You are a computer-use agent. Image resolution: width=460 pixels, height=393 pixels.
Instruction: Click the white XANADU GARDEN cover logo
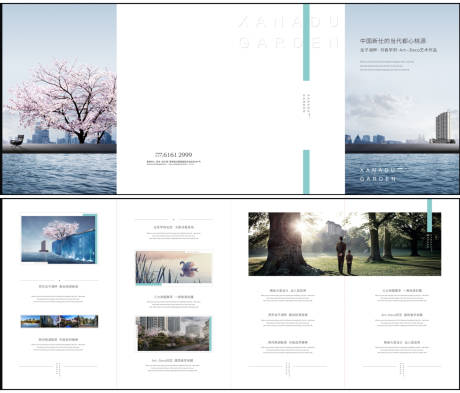click(383, 174)
